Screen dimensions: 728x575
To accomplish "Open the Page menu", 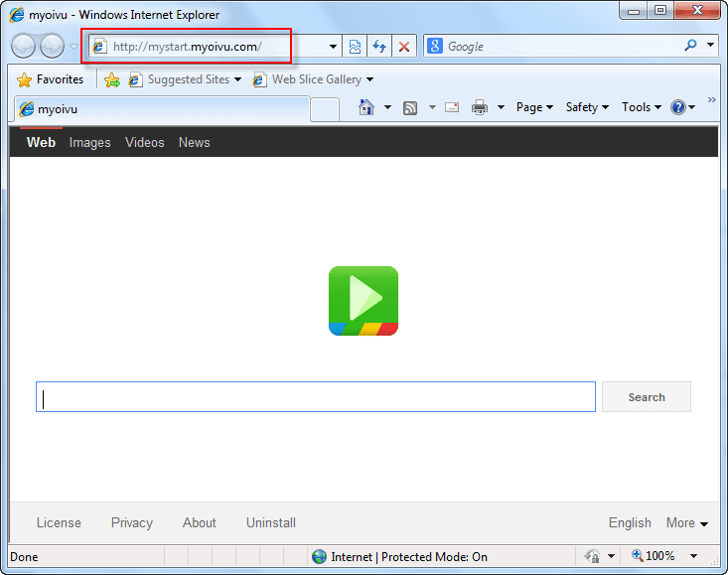I will click(534, 107).
